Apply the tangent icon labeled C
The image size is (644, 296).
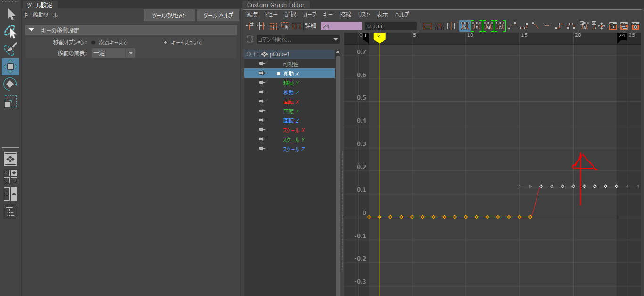[500, 26]
